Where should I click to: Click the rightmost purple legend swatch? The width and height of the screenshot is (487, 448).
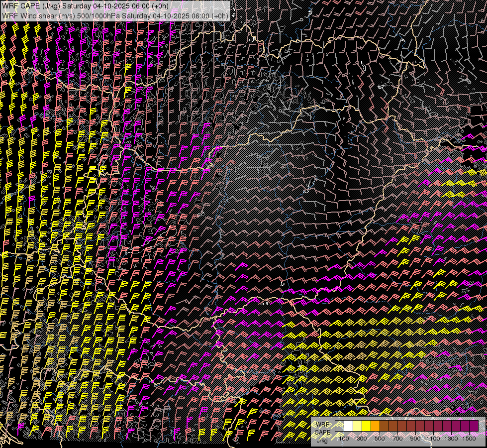[x=474, y=426]
